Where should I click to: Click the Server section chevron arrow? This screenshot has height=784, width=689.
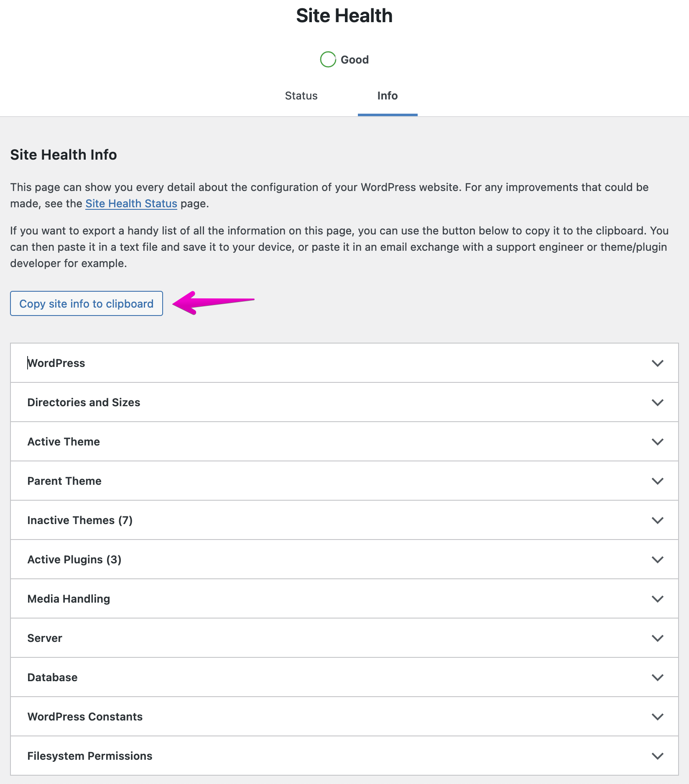657,638
